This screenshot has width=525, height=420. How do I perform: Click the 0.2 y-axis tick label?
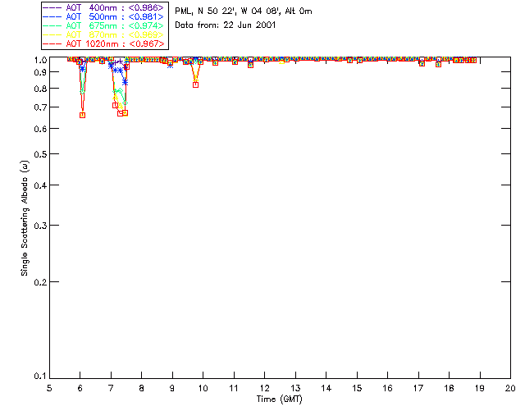[40, 282]
